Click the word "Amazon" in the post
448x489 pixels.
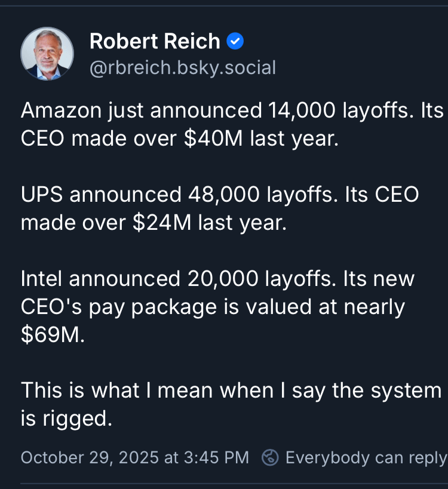[62, 110]
